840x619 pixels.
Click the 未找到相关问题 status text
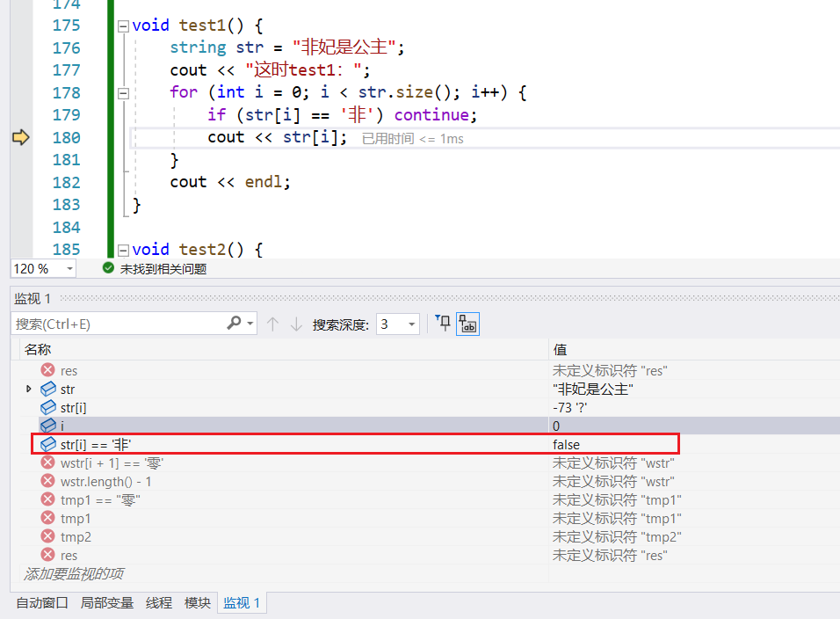click(163, 269)
